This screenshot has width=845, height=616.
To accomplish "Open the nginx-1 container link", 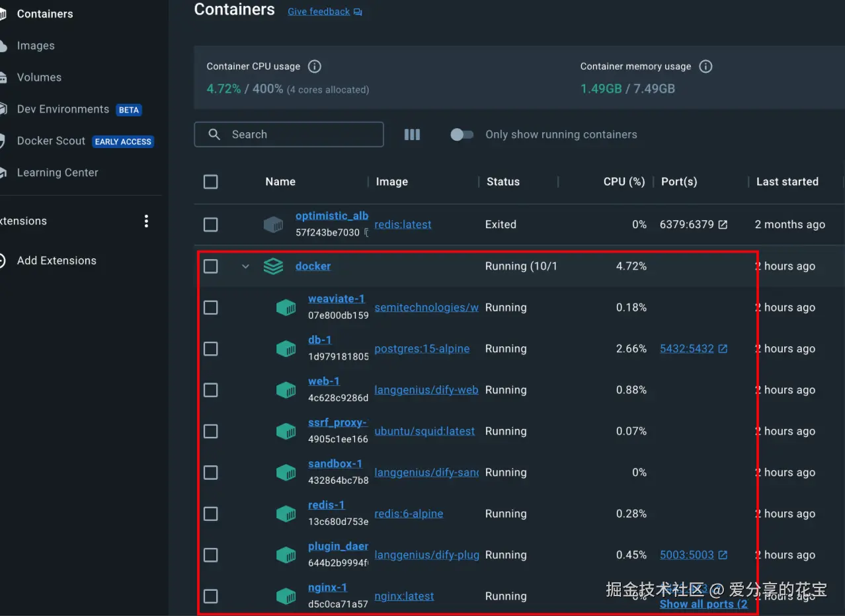I will tap(327, 588).
